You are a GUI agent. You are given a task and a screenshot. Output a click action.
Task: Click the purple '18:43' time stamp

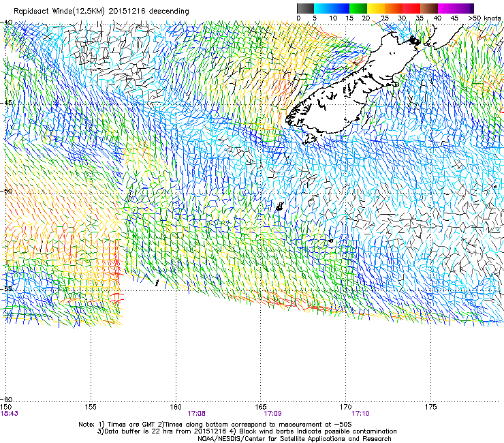[10, 414]
